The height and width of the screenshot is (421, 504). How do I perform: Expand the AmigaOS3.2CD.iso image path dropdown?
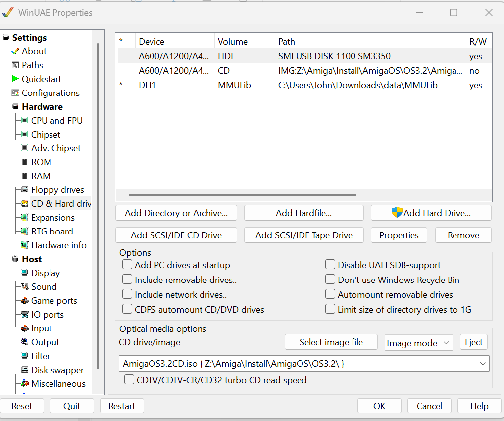pos(482,364)
